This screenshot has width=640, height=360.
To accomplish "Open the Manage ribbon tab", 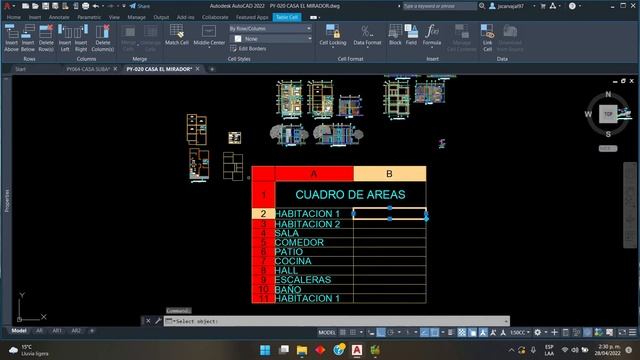I will click(136, 17).
